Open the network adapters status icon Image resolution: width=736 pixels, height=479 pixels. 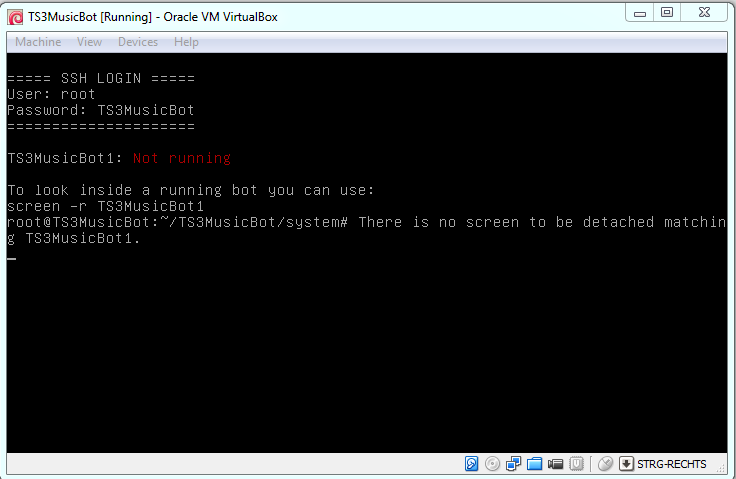coord(513,464)
